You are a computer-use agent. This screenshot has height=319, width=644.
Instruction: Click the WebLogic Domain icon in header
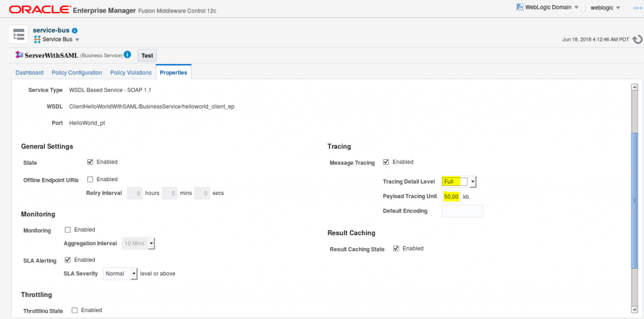[x=519, y=8]
